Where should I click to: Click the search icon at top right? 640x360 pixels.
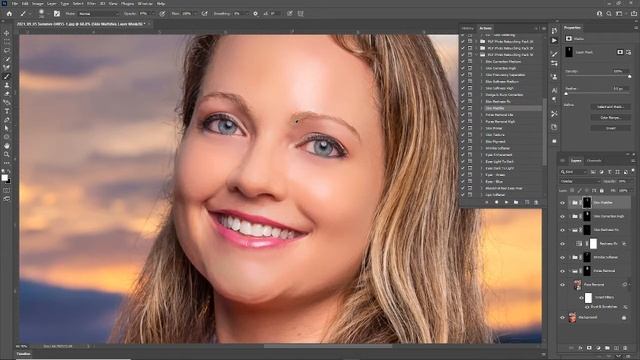tap(609, 13)
